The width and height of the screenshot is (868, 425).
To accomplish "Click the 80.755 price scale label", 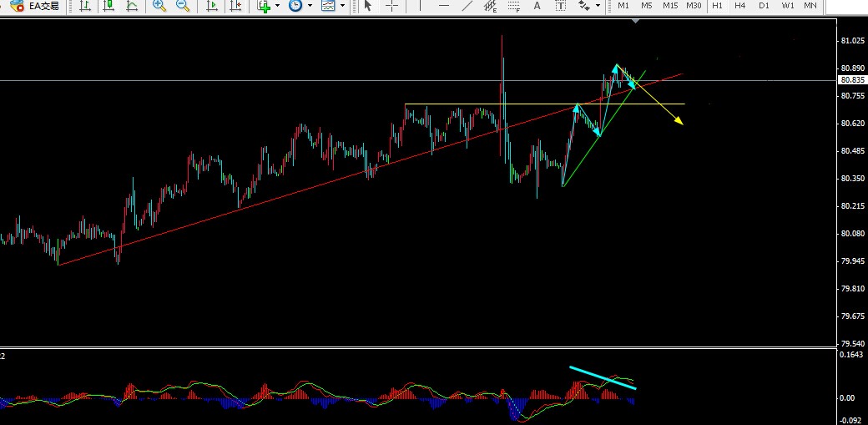I will [x=852, y=95].
